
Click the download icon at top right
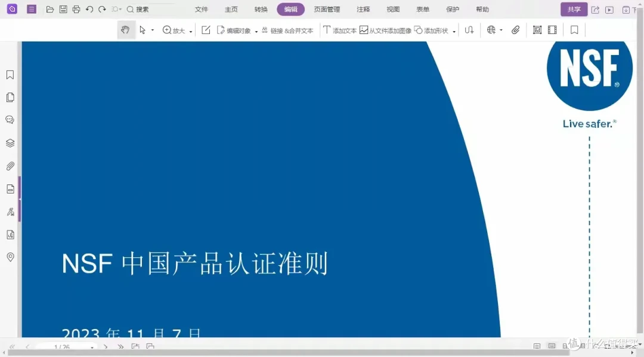(626, 10)
